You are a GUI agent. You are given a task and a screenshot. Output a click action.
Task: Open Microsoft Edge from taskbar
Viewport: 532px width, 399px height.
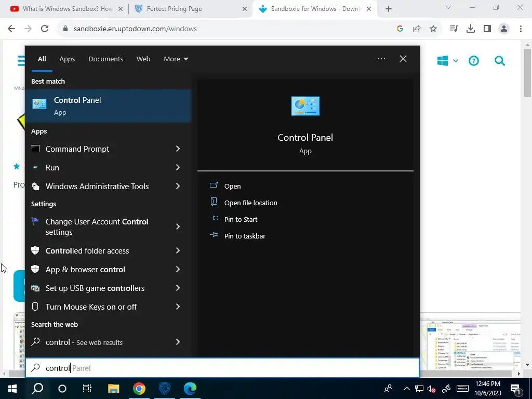click(x=190, y=389)
